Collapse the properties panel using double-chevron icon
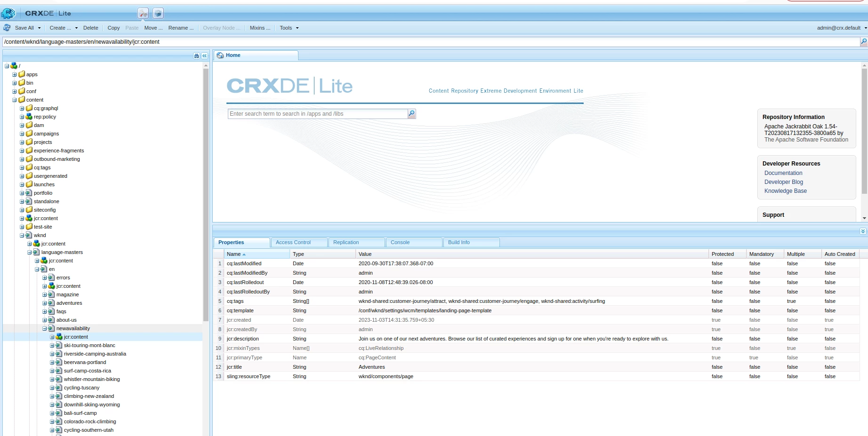This screenshot has width=868, height=436. 863,231
